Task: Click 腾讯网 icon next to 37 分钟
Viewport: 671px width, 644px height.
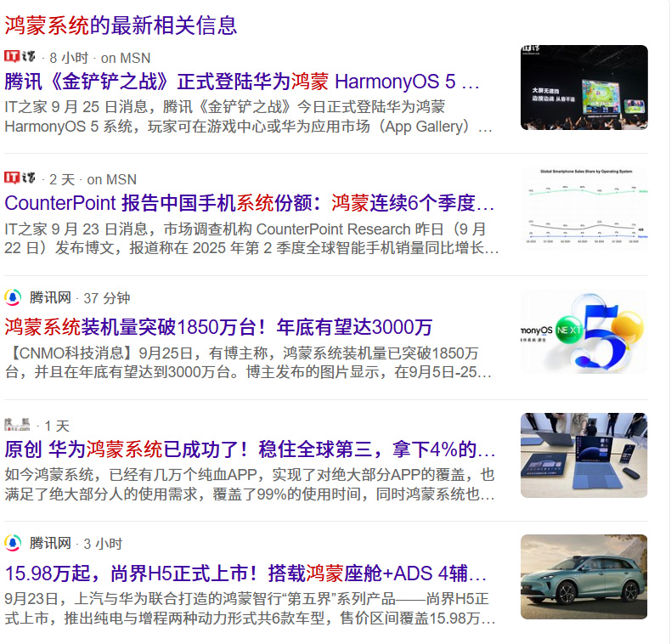Action: (x=13, y=297)
